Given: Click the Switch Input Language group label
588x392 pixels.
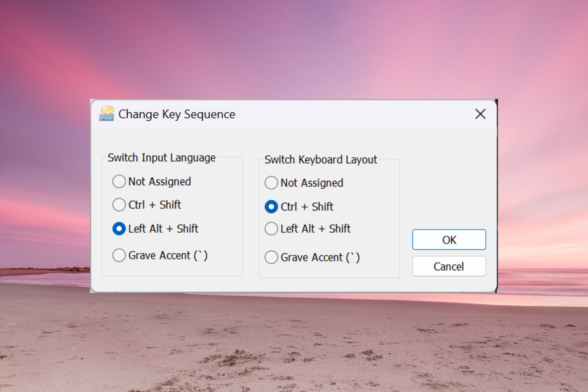Looking at the screenshot, I should pos(162,158).
